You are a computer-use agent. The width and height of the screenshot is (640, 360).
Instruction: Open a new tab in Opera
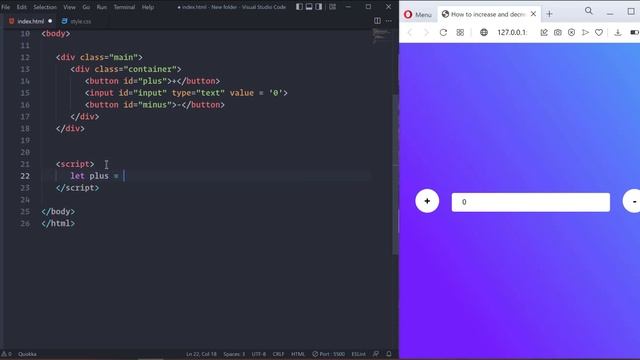[x=549, y=14]
